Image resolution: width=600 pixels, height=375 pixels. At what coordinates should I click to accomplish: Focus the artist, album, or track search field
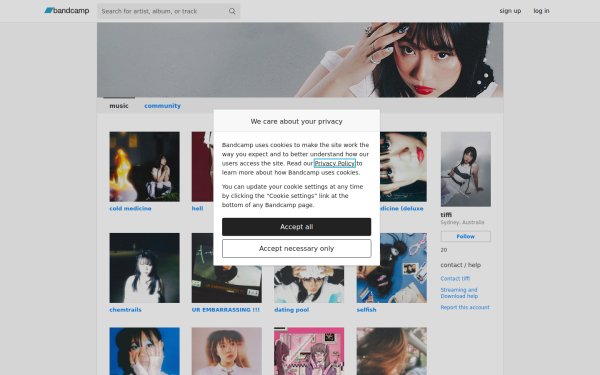click(168, 11)
